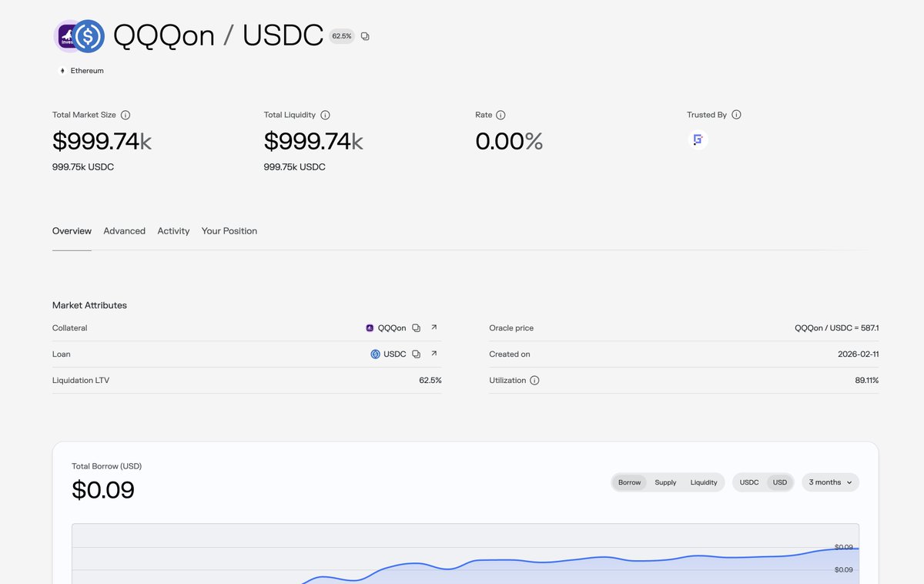Show info for Total Market Size
The image size is (924, 584).
(x=126, y=115)
